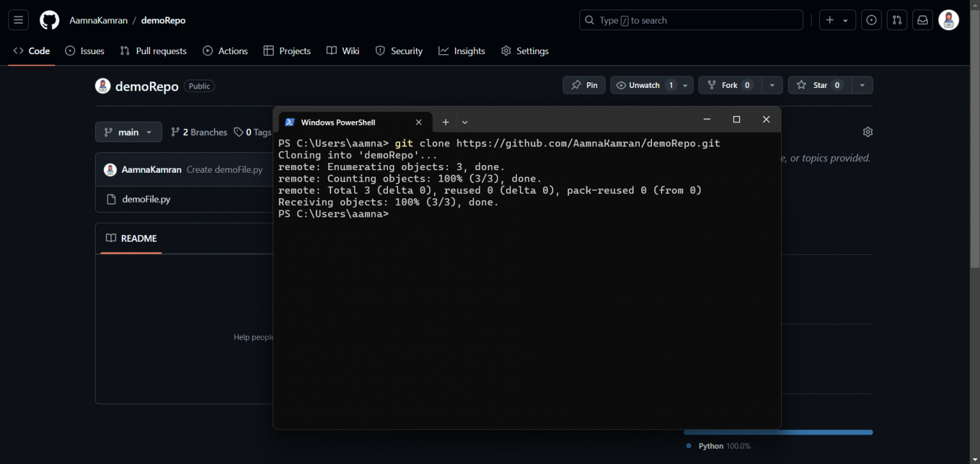980x464 pixels.
Task: Click the user profile avatar
Action: pyautogui.click(x=948, y=20)
